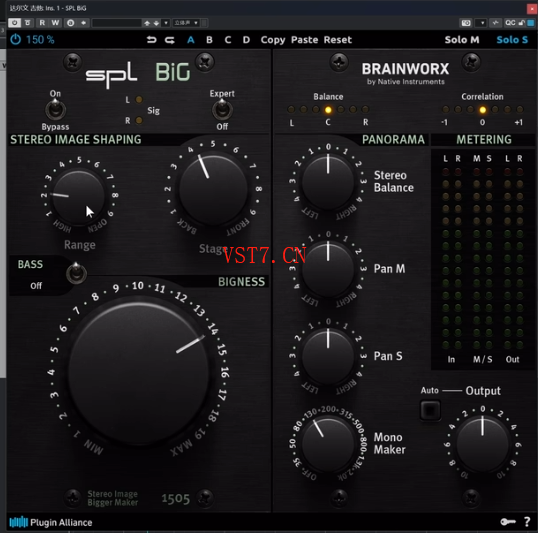
Task: Click the Mono Maker frequency knob
Action: coord(328,444)
